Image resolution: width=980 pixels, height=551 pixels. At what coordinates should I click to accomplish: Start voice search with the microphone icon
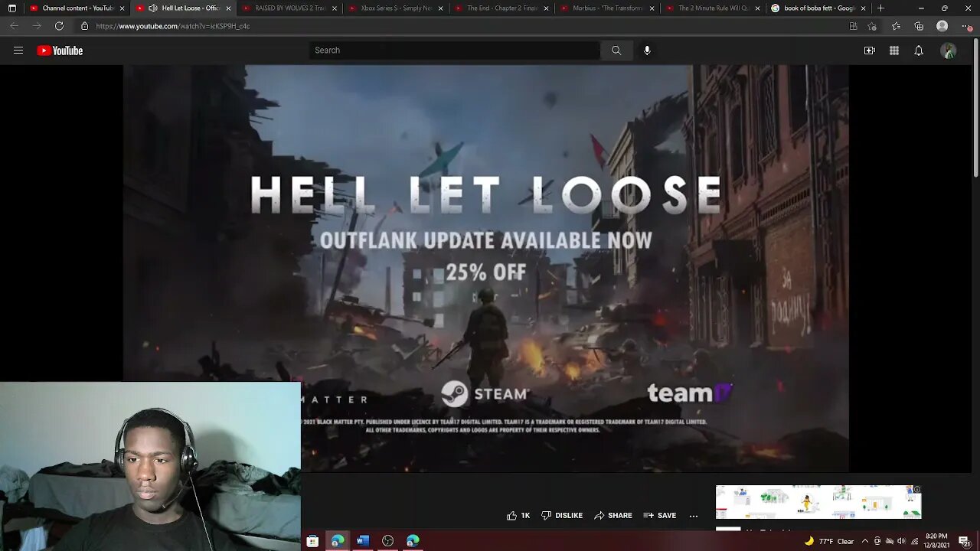point(647,51)
